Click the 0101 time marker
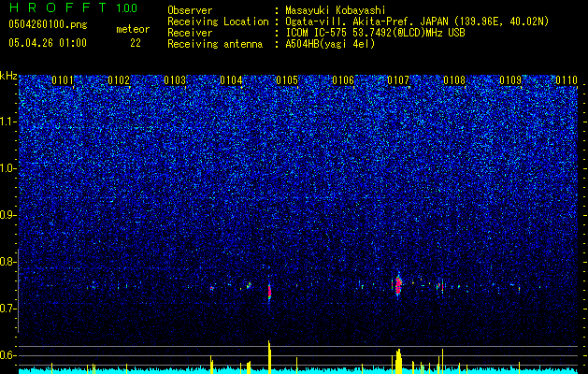The width and height of the screenshot is (588, 374). (63, 80)
